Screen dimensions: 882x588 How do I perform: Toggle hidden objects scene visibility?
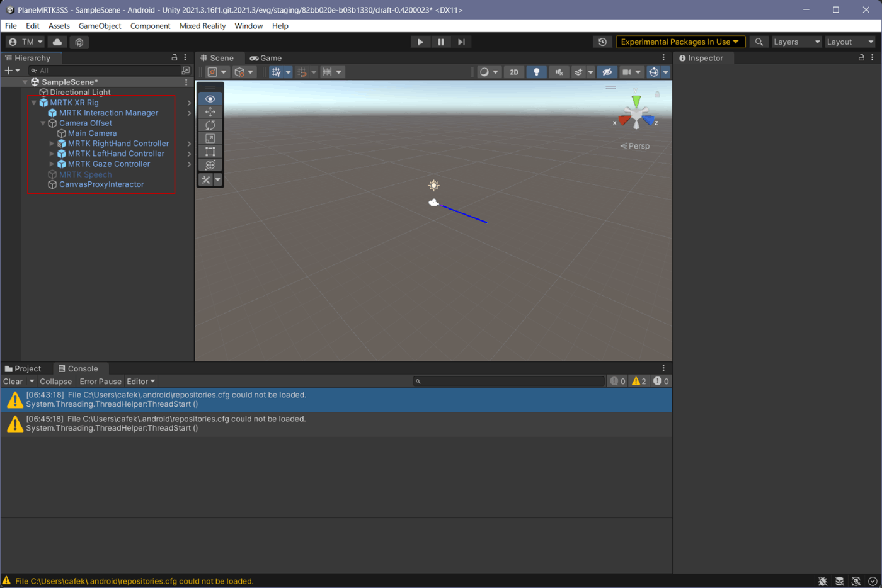[607, 72]
